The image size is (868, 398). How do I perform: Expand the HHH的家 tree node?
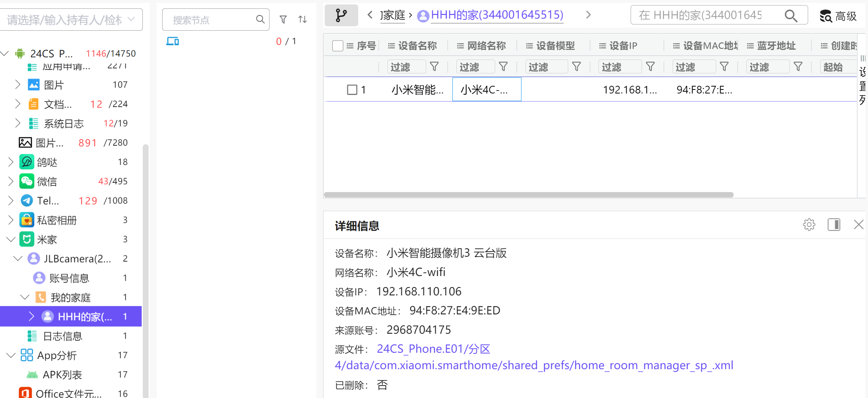(31, 317)
